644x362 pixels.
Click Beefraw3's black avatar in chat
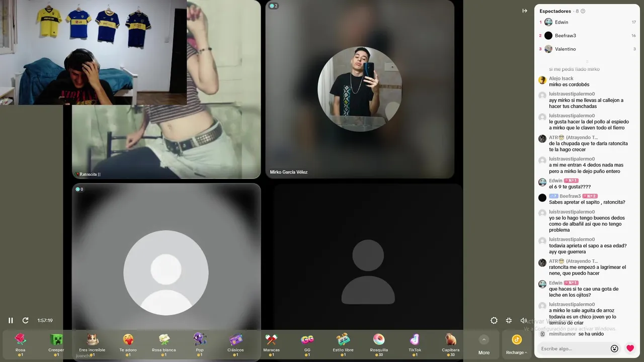pyautogui.click(x=542, y=198)
